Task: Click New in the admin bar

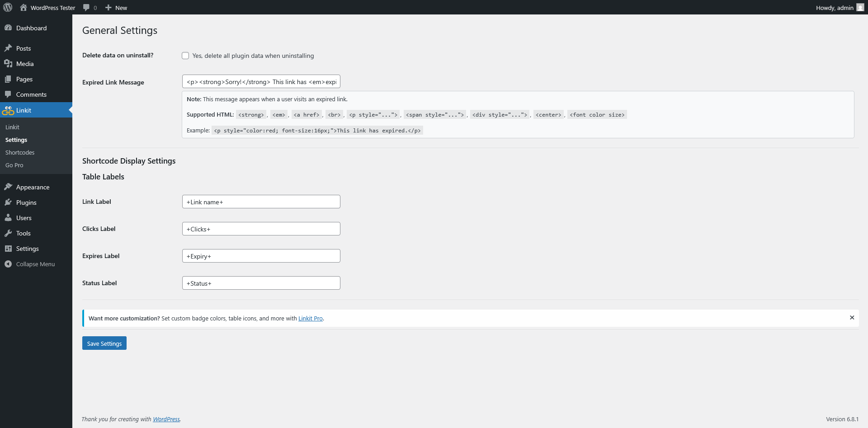Action: pos(121,8)
